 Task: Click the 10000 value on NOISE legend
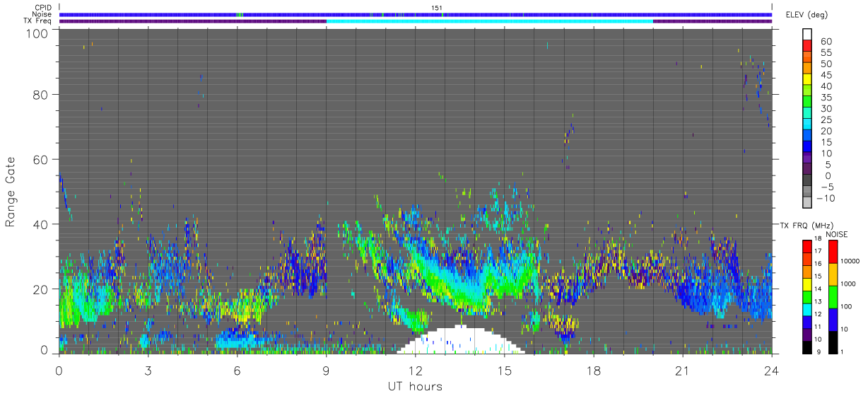[x=850, y=260]
